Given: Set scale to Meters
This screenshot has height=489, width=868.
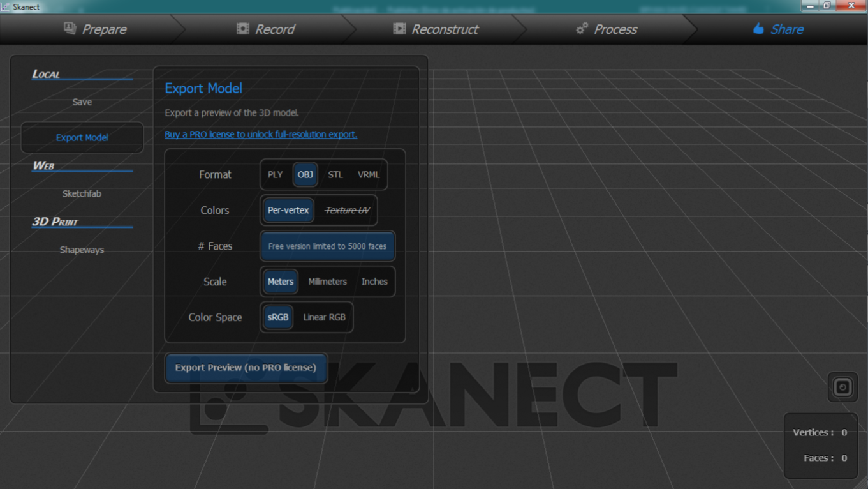Looking at the screenshot, I should click(281, 282).
